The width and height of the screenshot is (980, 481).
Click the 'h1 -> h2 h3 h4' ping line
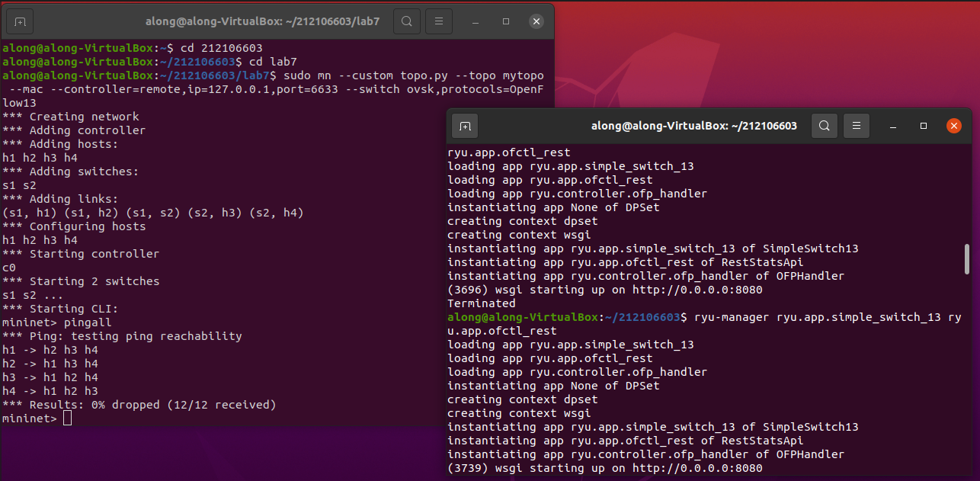[x=50, y=350]
